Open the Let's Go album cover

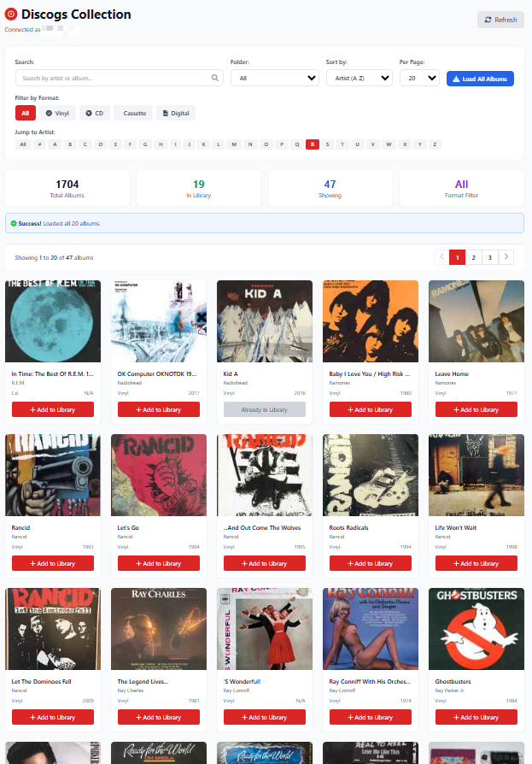(x=159, y=475)
